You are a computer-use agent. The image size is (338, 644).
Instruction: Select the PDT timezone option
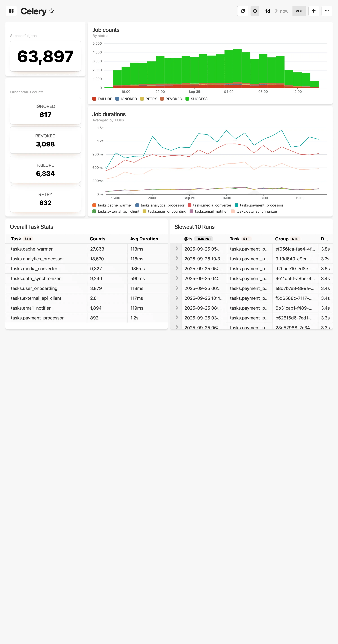299,11
